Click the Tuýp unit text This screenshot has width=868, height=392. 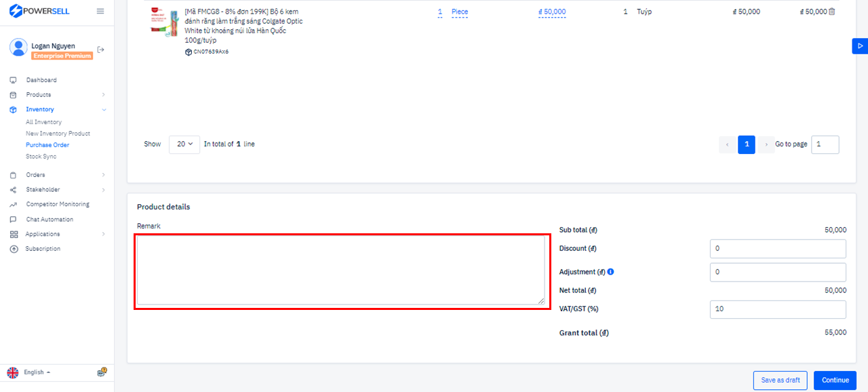click(x=644, y=12)
